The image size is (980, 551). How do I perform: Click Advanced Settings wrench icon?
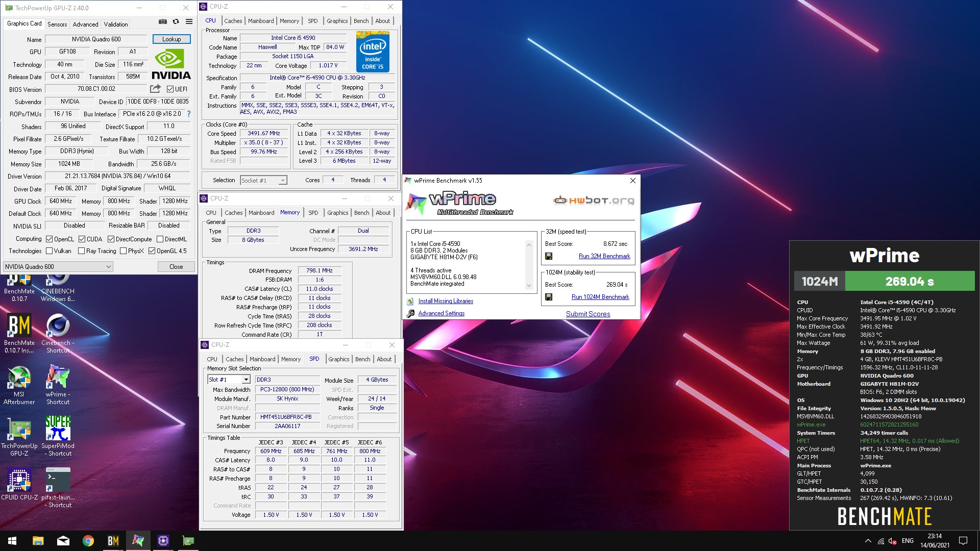[410, 313]
